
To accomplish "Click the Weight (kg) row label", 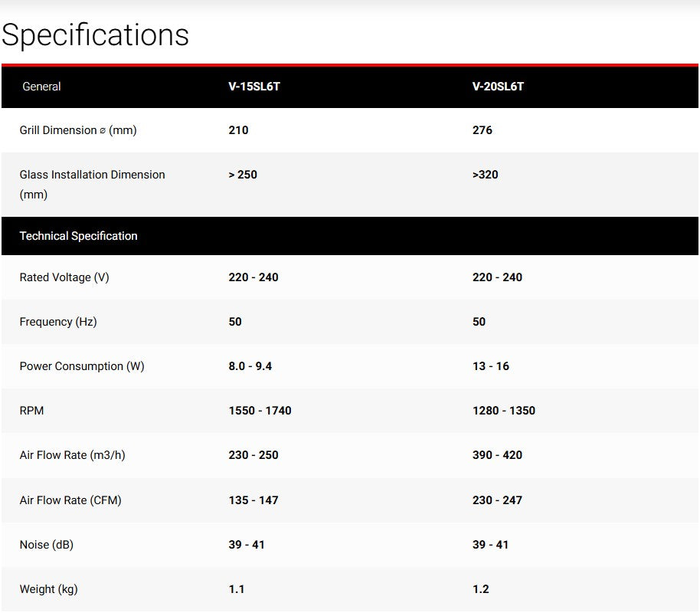I will click(x=48, y=589).
